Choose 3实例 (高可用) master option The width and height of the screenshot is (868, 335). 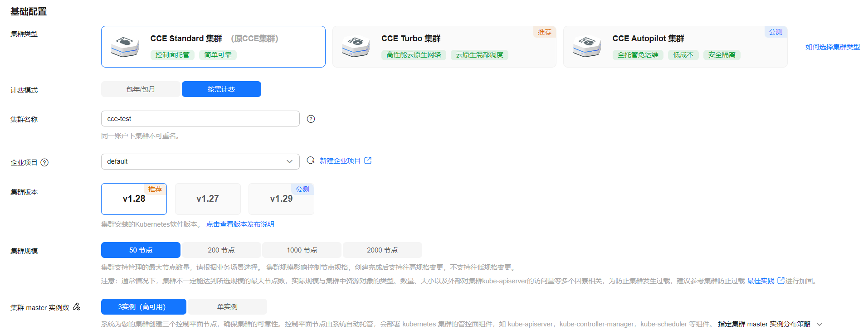[144, 307]
